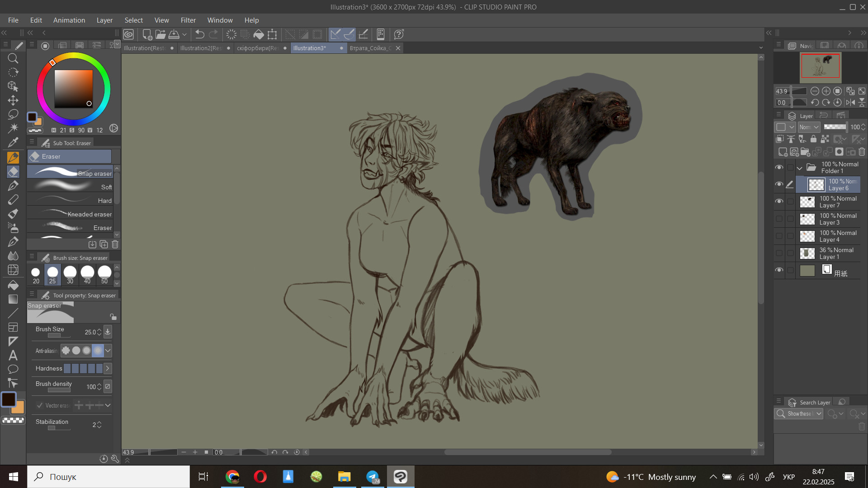Screen dimensions: 868x488
Task: Select the Eraser tool in toolbar
Action: click(13, 172)
